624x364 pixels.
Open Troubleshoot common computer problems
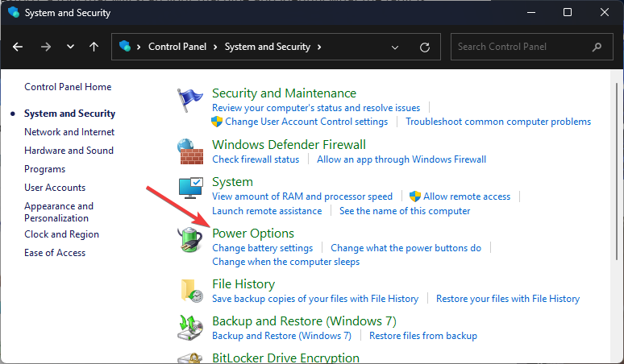tap(498, 122)
